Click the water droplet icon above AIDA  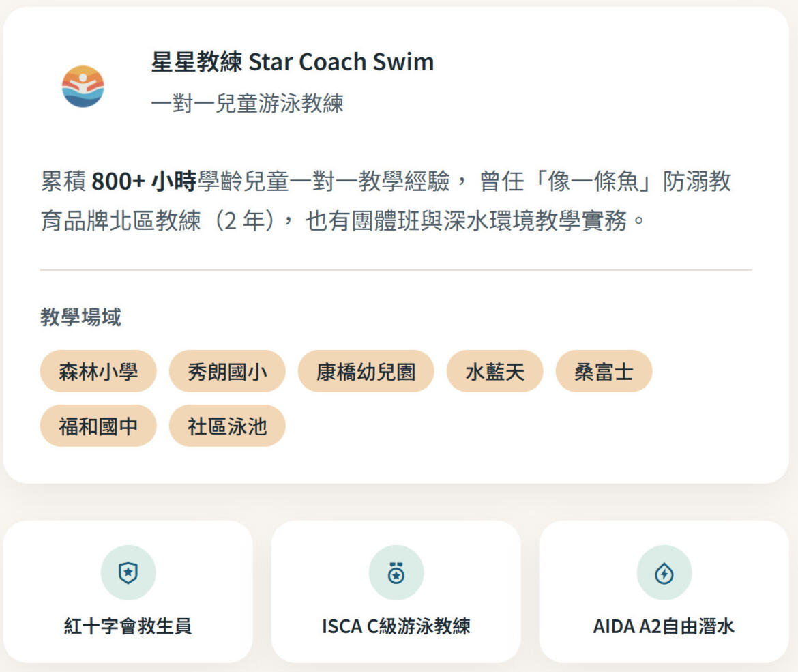click(x=664, y=573)
